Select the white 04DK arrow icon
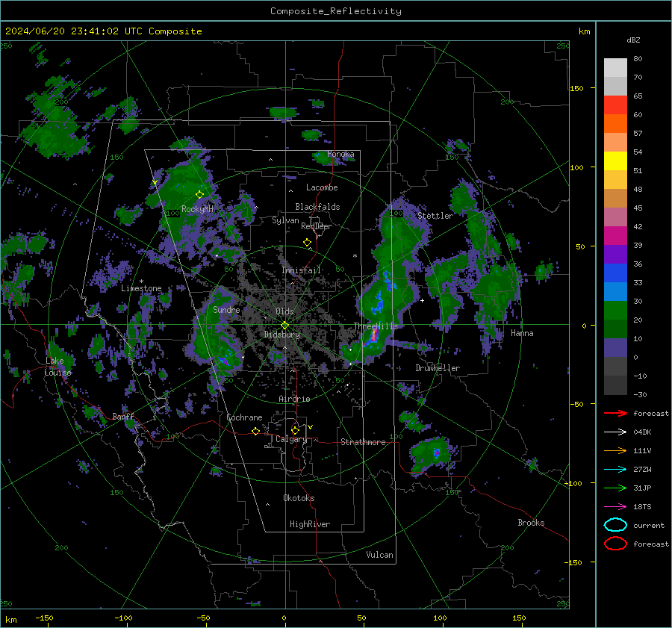This screenshot has height=628, width=672. [x=615, y=432]
